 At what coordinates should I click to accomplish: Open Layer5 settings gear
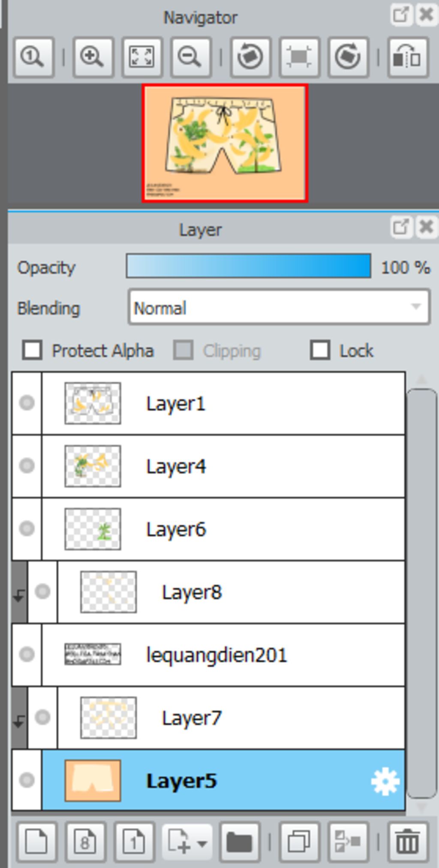[385, 781]
